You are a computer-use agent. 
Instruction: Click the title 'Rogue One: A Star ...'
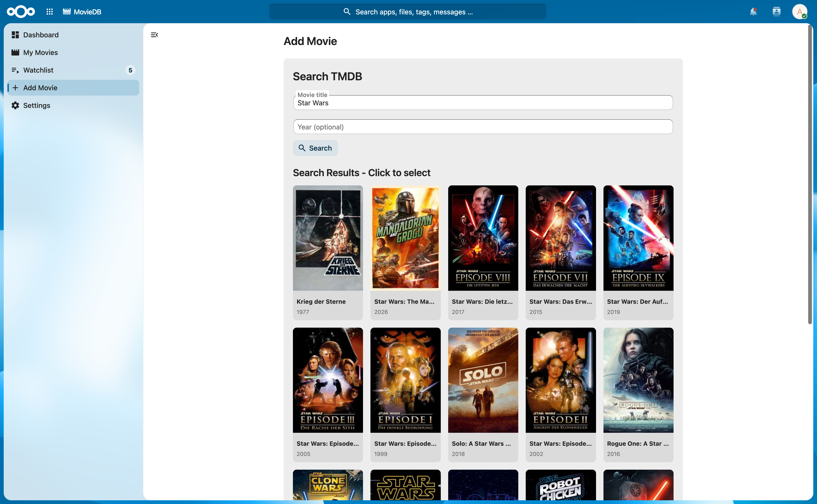pos(638,443)
